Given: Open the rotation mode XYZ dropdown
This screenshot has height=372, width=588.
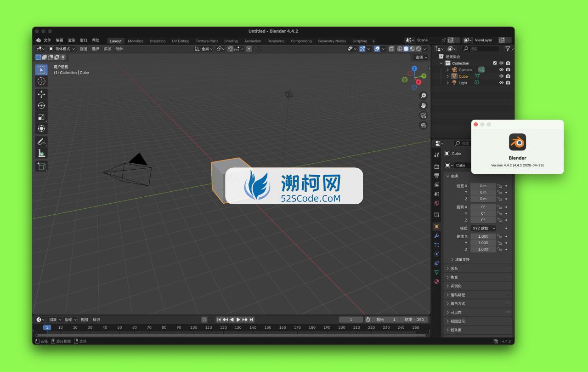Looking at the screenshot, I should point(483,228).
